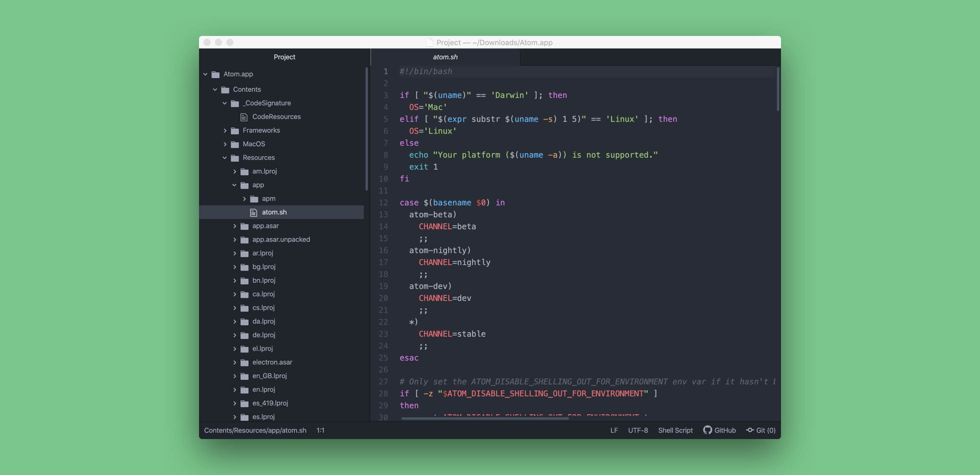Collapse the Atom.app root folder chevron

(205, 74)
